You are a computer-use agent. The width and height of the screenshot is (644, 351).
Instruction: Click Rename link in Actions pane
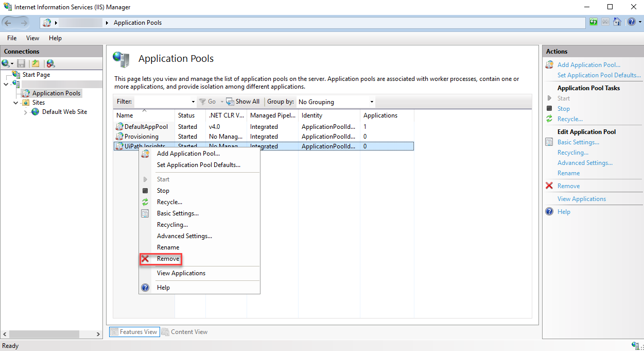click(x=569, y=173)
